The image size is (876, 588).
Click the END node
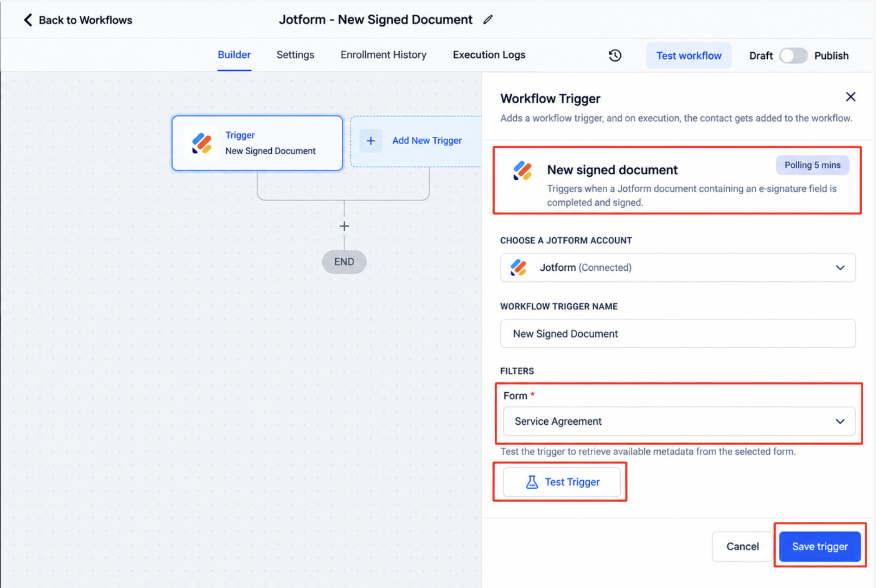[x=344, y=262]
